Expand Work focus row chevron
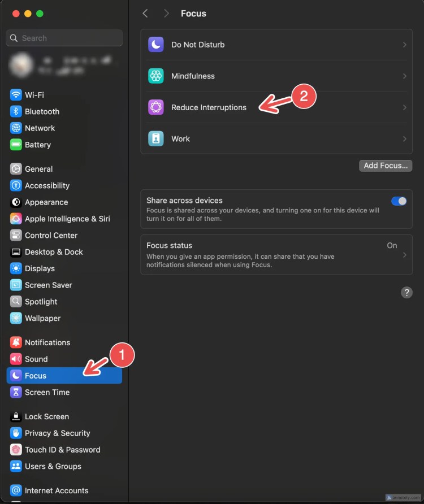This screenshot has height=504, width=424. (405, 139)
